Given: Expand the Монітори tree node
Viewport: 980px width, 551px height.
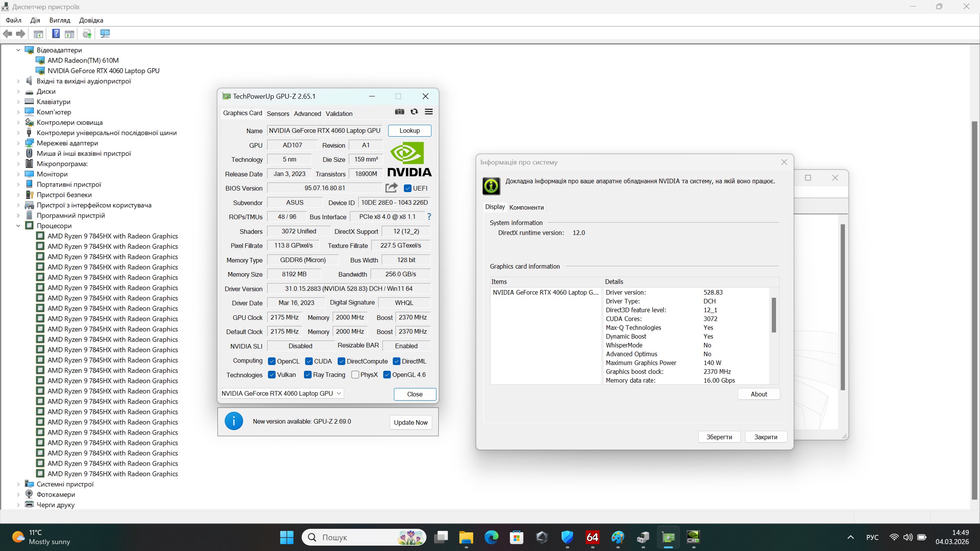Looking at the screenshot, I should 18,174.
